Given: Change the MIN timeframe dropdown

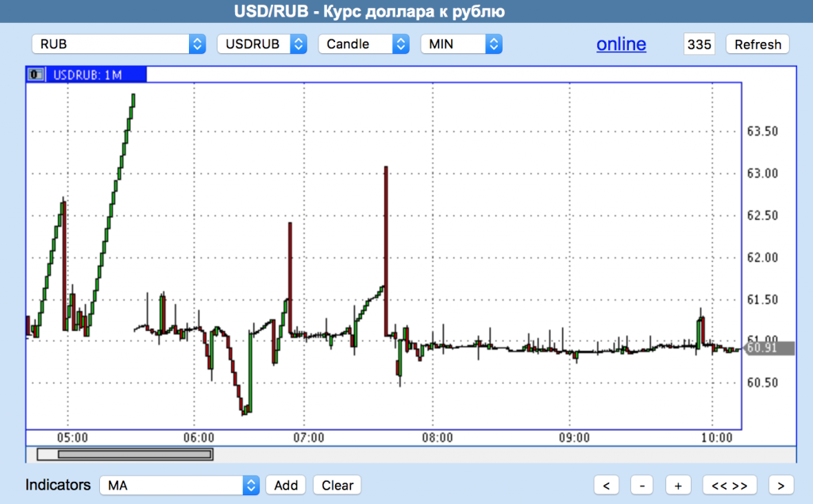Looking at the screenshot, I should pos(460,44).
